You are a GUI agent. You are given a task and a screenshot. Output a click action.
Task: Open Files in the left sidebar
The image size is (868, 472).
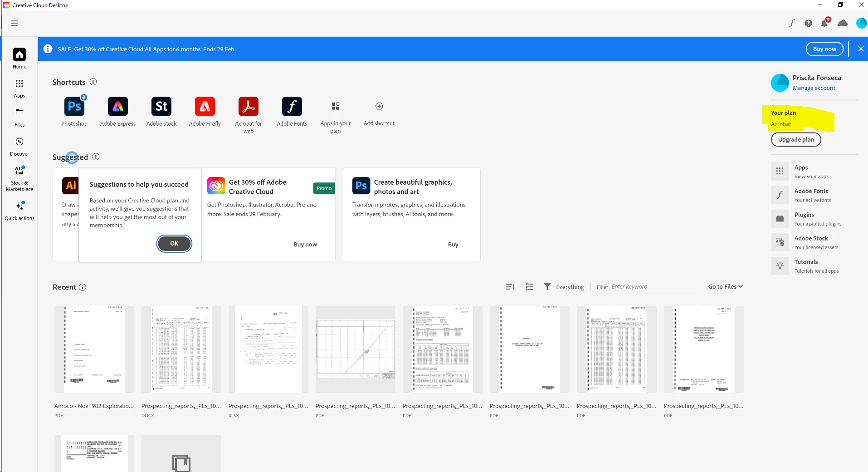[20, 117]
